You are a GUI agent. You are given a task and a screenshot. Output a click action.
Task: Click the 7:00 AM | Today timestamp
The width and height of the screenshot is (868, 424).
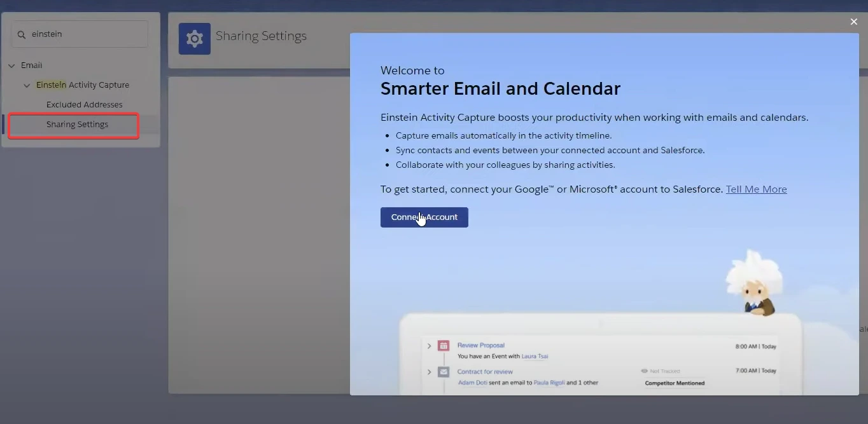point(755,371)
